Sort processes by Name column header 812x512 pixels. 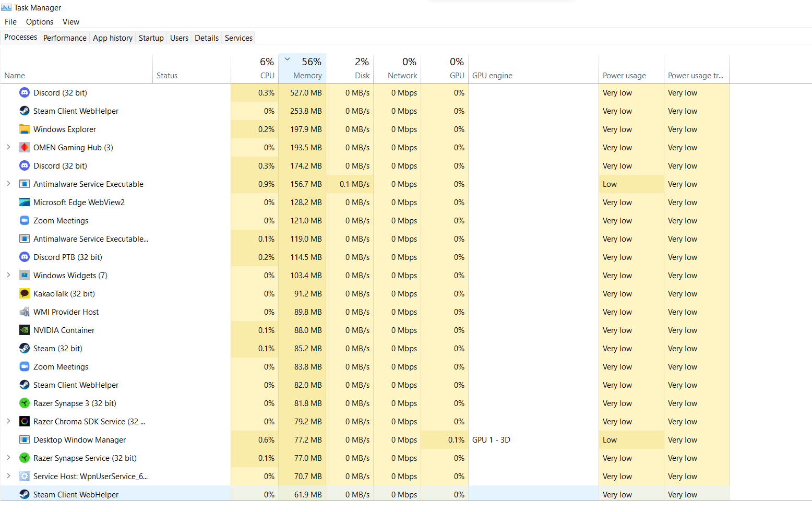coord(76,69)
